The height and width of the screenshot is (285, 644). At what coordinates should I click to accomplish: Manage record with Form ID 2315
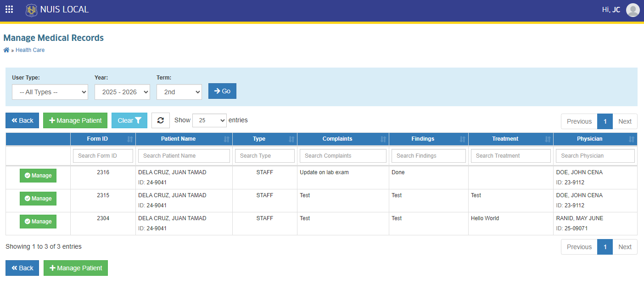pyautogui.click(x=38, y=199)
